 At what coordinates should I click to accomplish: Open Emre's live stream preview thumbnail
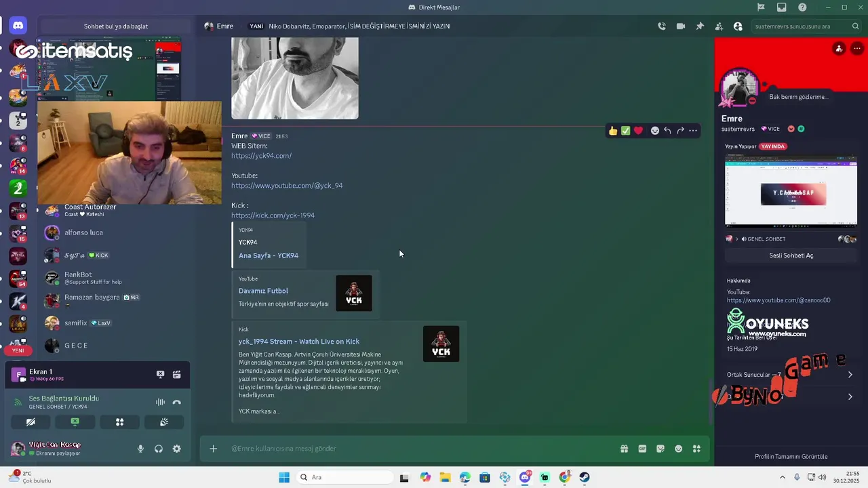[x=791, y=190]
